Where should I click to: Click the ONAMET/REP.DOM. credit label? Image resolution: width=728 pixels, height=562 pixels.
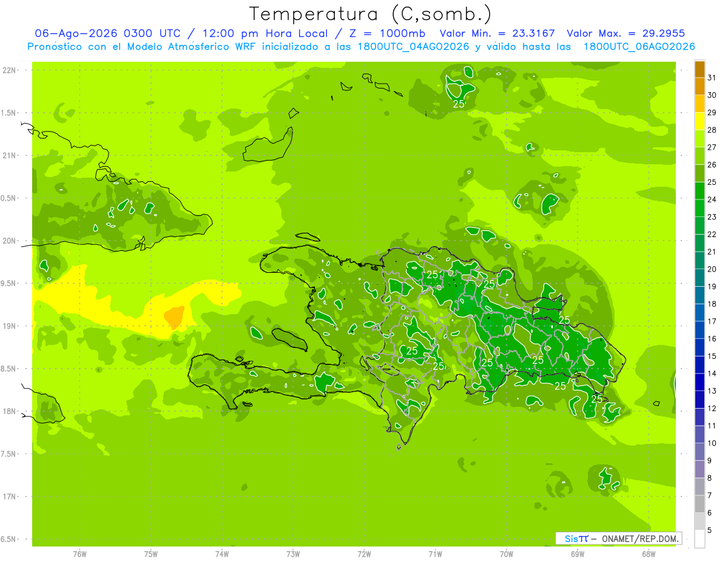coord(640,538)
